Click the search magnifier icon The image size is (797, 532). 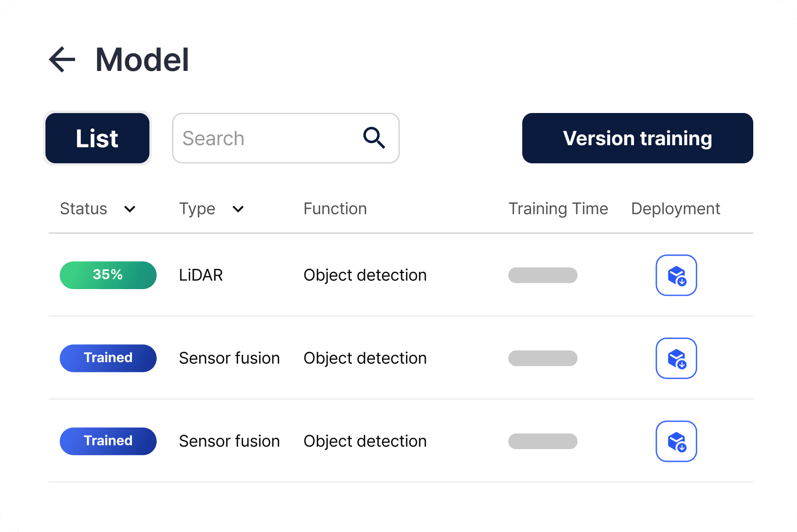[374, 138]
